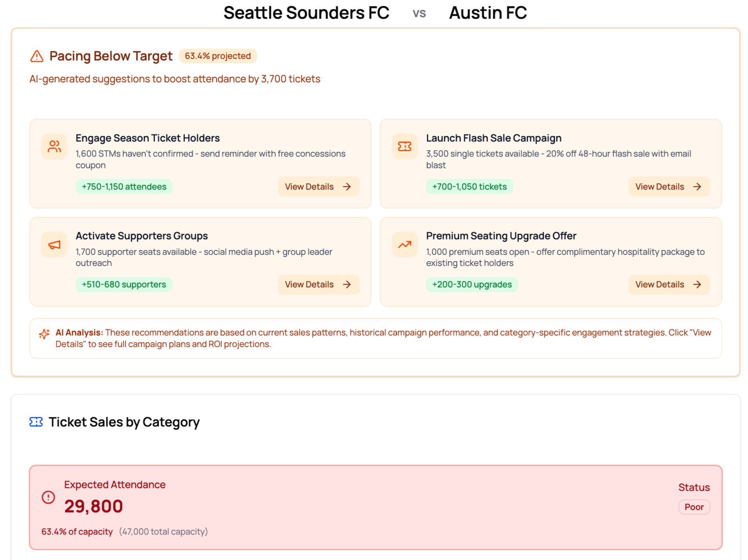Click the trending chart icon on Premium Seating Upgrade
The image size is (748, 560).
405,244
